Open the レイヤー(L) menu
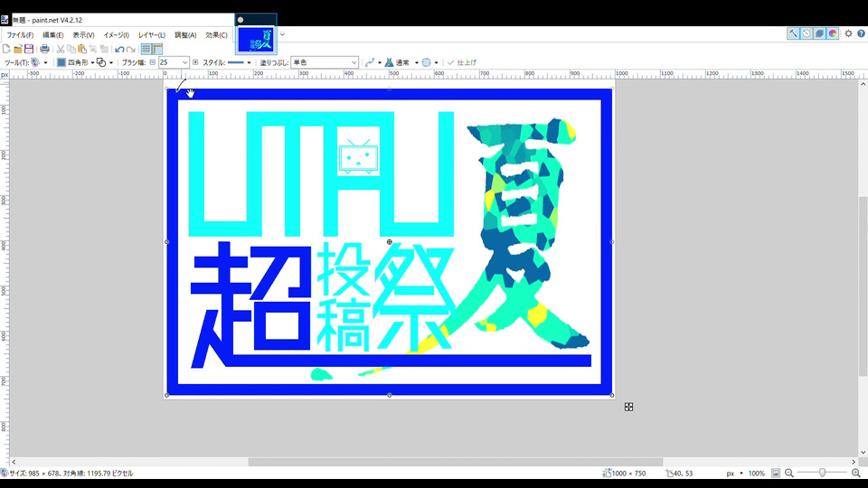This screenshot has height=488, width=868. click(x=152, y=35)
